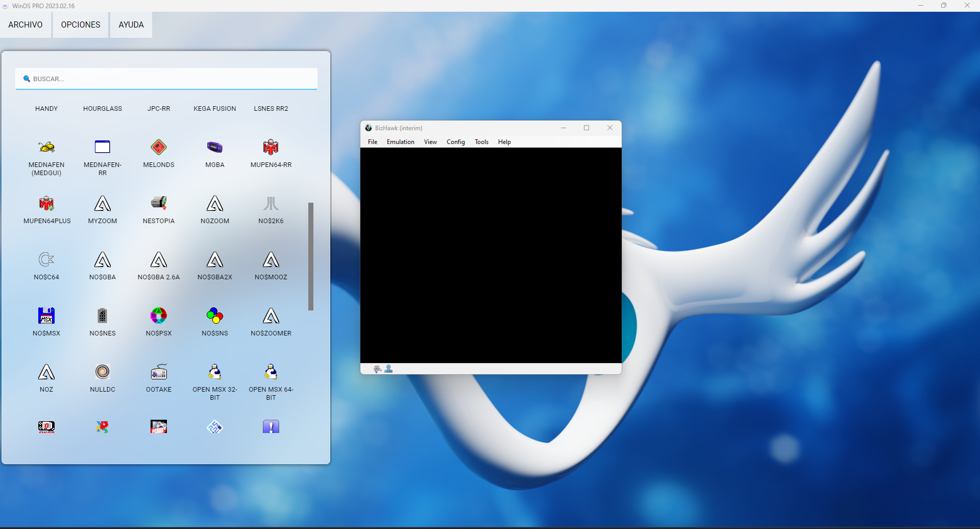
Task: Select the HANDY label
Action: tap(46, 109)
